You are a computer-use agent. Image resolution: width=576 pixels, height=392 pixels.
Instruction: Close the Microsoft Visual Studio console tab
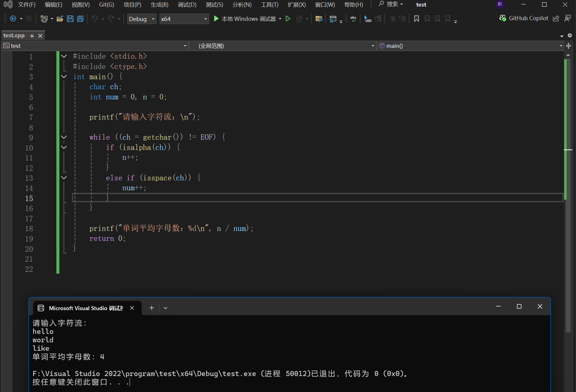[132, 308]
